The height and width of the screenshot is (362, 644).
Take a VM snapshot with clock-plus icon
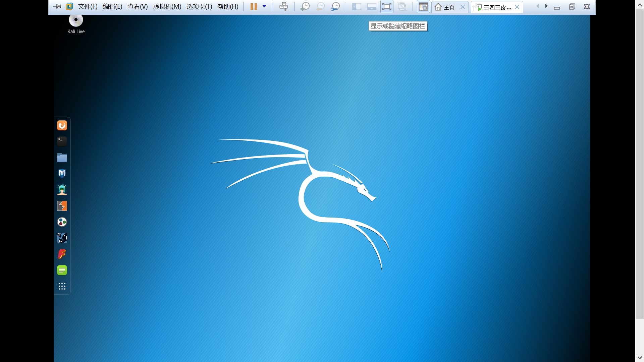[x=305, y=7]
